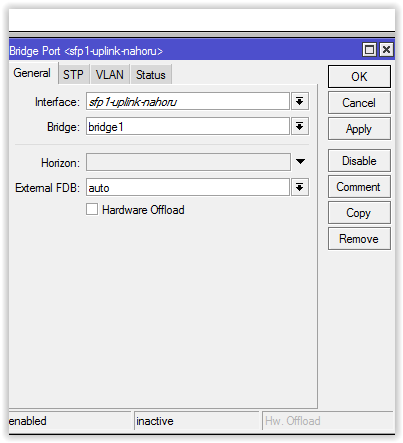The height and width of the screenshot is (443, 403).
Task: Expand the Horizon field arrow
Action: (x=300, y=162)
